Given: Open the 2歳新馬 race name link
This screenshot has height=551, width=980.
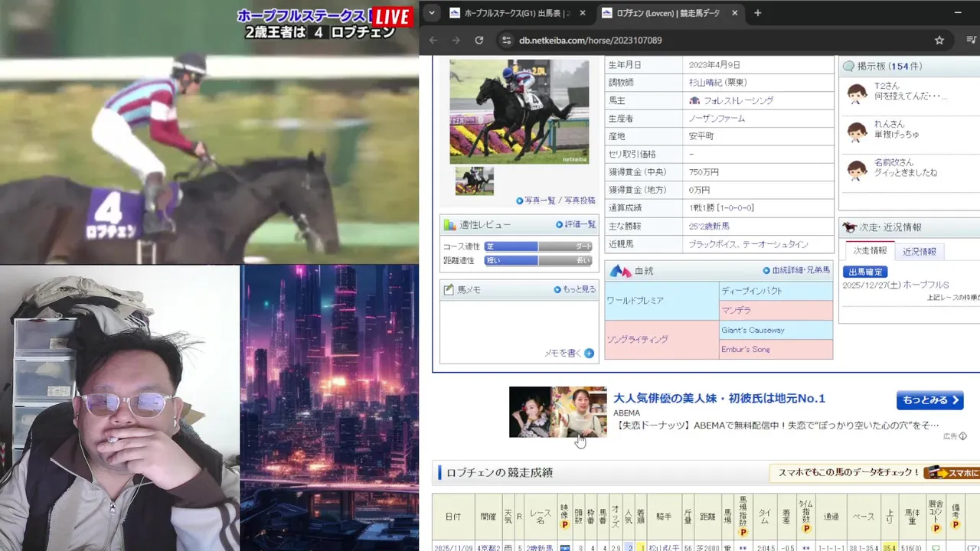Looking at the screenshot, I should pyautogui.click(x=541, y=548).
